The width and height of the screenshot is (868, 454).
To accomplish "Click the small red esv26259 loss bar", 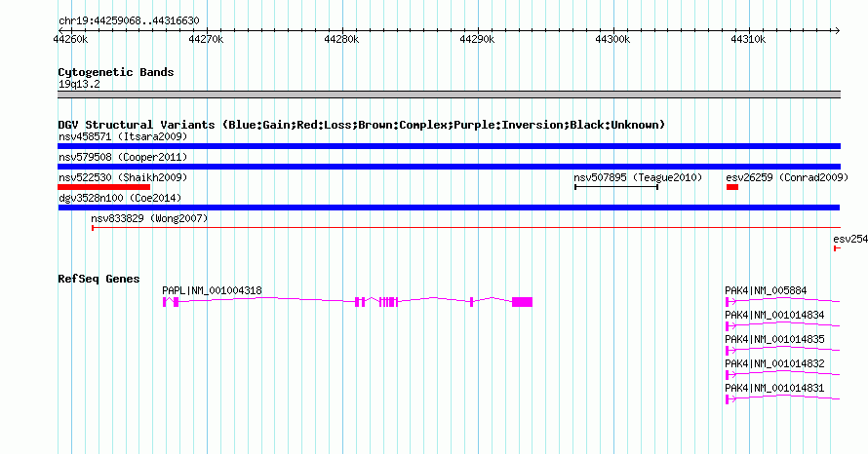I will (732, 187).
